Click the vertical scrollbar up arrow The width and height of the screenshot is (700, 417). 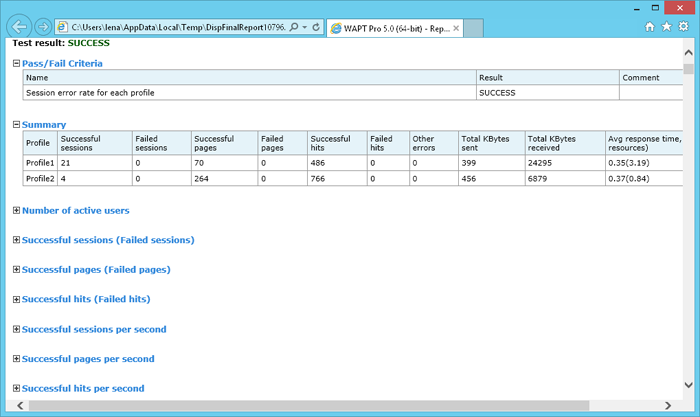(x=688, y=53)
